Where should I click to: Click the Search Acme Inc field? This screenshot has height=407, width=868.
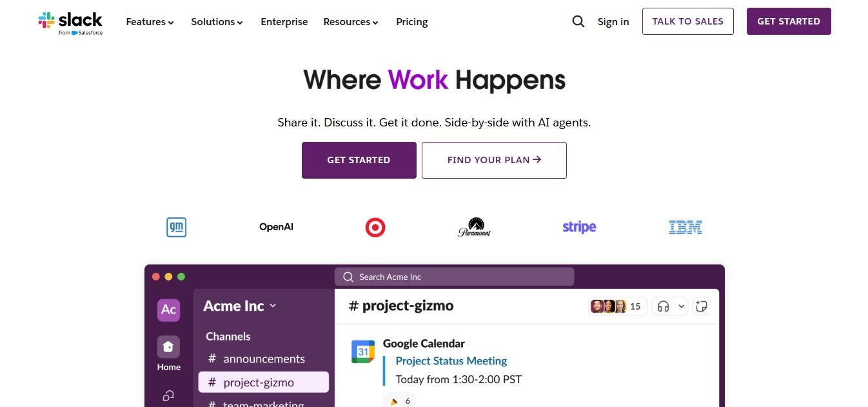453,276
